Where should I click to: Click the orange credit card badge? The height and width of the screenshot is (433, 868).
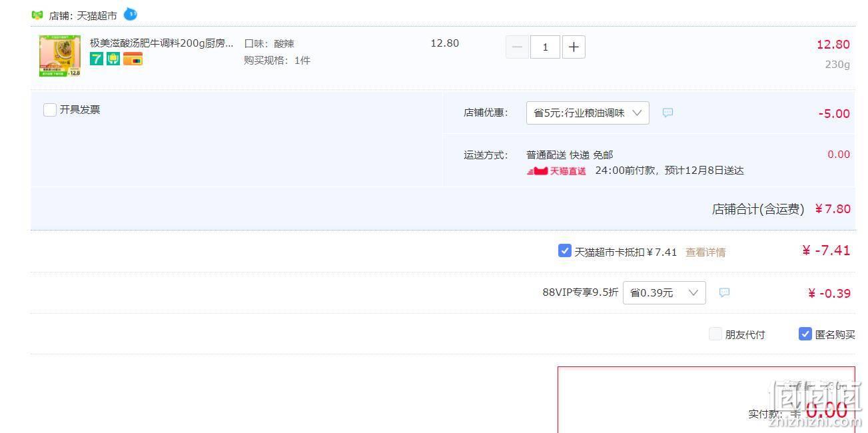coord(133,59)
